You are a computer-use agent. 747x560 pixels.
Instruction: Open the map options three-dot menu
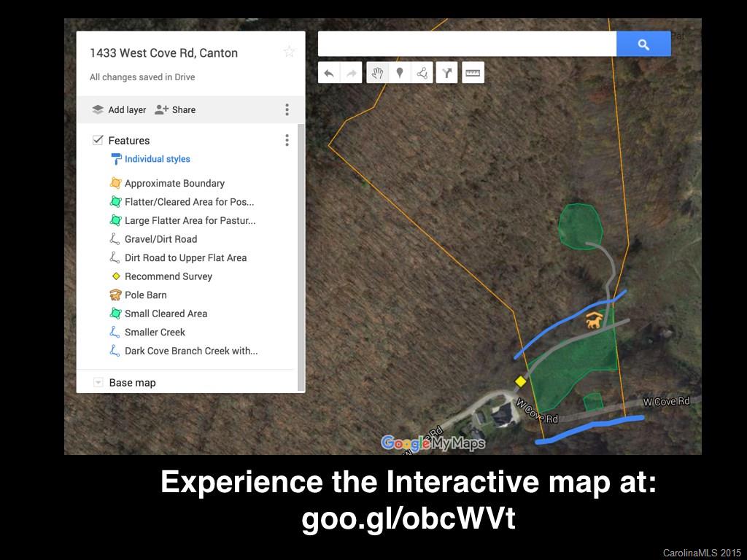287,109
